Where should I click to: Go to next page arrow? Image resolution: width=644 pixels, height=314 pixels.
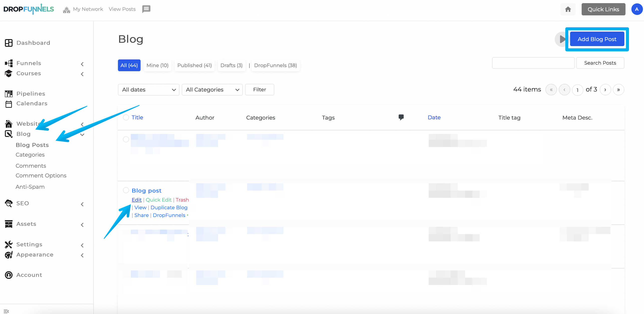tap(605, 90)
